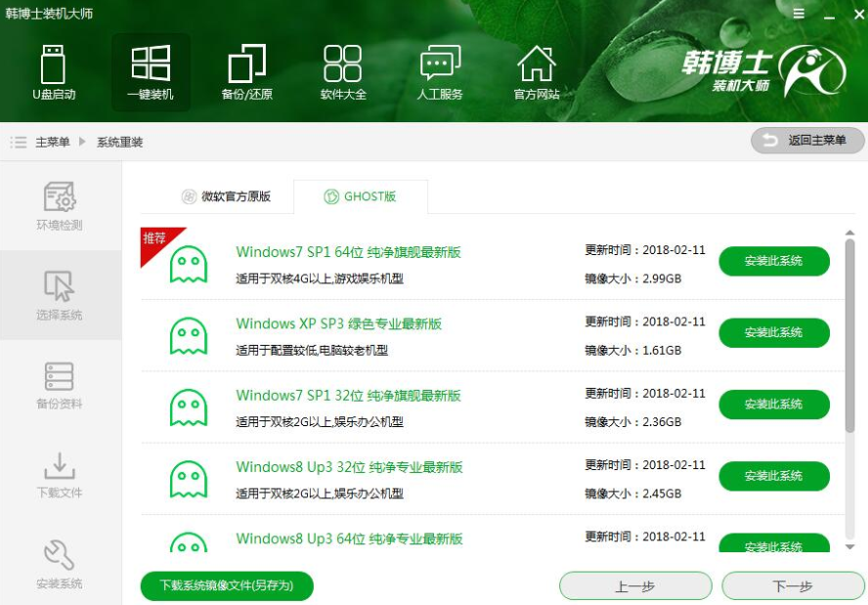
Task: Click text 镜像大小：1.61GB
Action: pyautogui.click(x=633, y=350)
